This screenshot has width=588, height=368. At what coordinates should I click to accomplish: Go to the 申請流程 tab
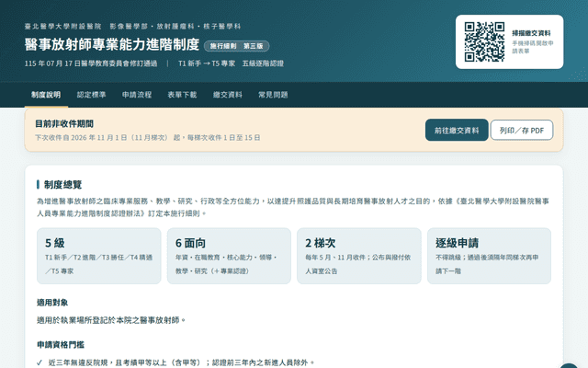137,95
